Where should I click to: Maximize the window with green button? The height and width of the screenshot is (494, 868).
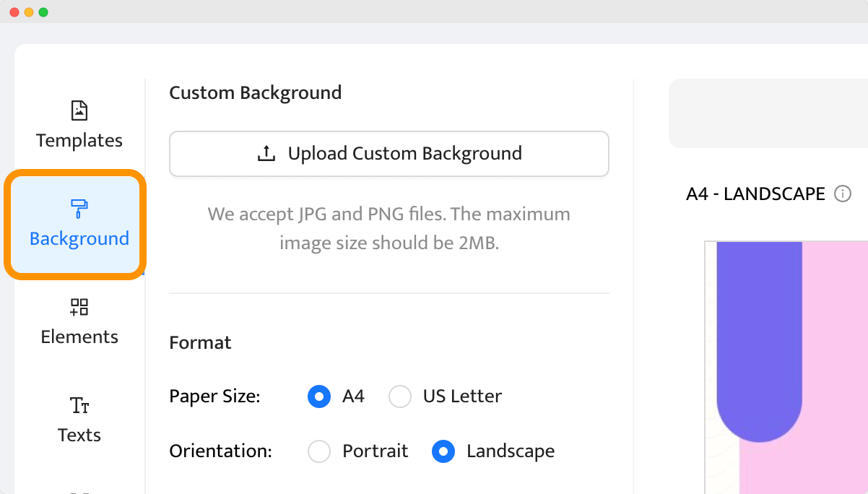pos(43,12)
